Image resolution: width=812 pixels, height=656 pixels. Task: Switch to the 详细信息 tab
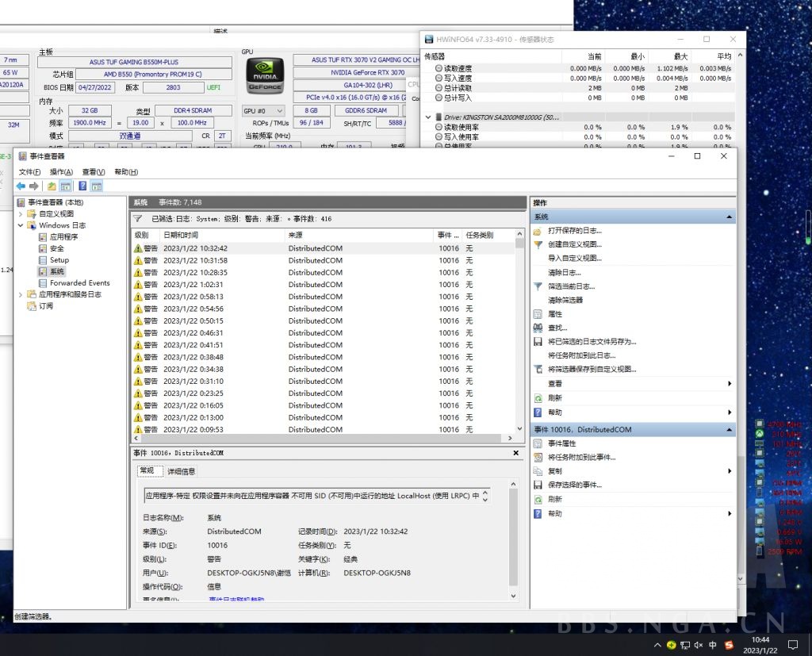pyautogui.click(x=181, y=471)
